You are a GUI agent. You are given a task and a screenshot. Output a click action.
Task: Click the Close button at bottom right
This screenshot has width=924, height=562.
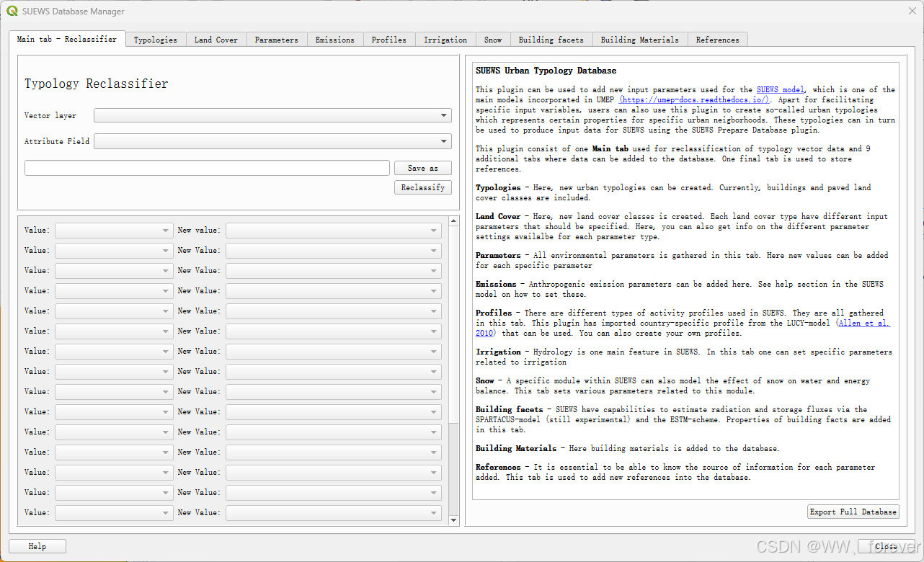887,547
